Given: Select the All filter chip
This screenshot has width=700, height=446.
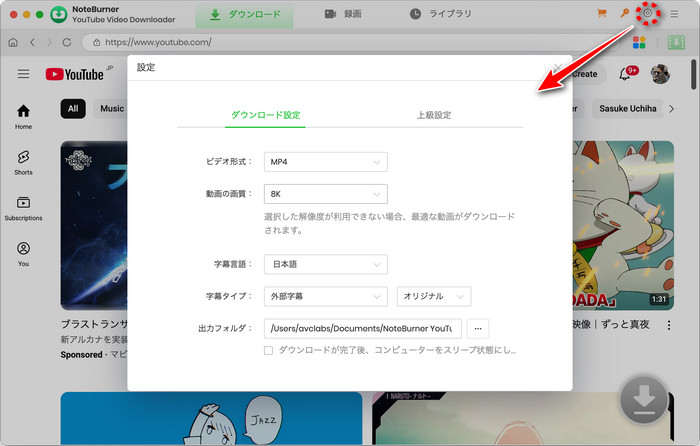Looking at the screenshot, I should (73, 108).
